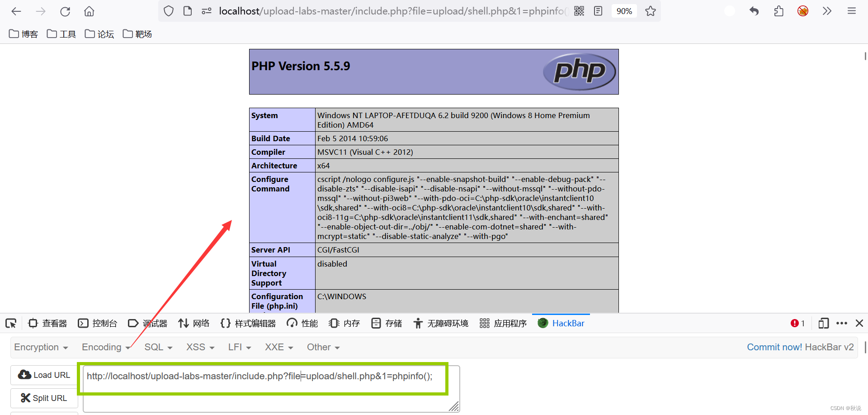
Task: Switch to 存储 storage tab
Action: [387, 323]
